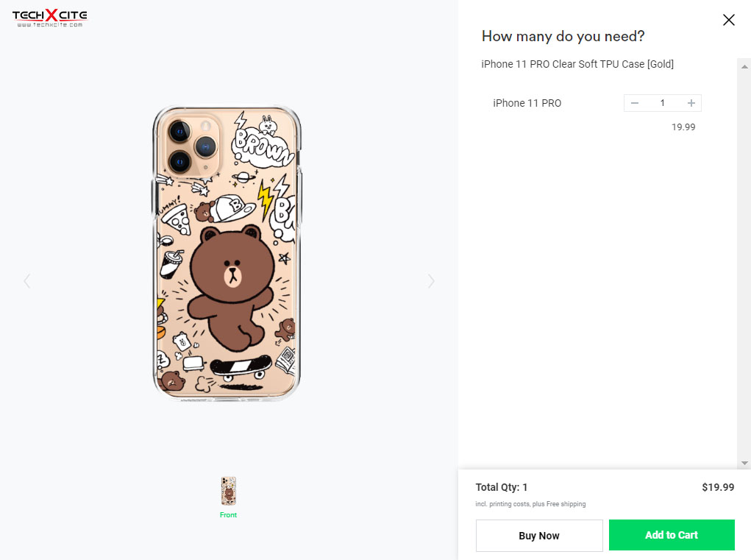Decrease iPhone 11 PRO quantity with minus
Image resolution: width=751 pixels, height=560 pixels.
coord(635,103)
